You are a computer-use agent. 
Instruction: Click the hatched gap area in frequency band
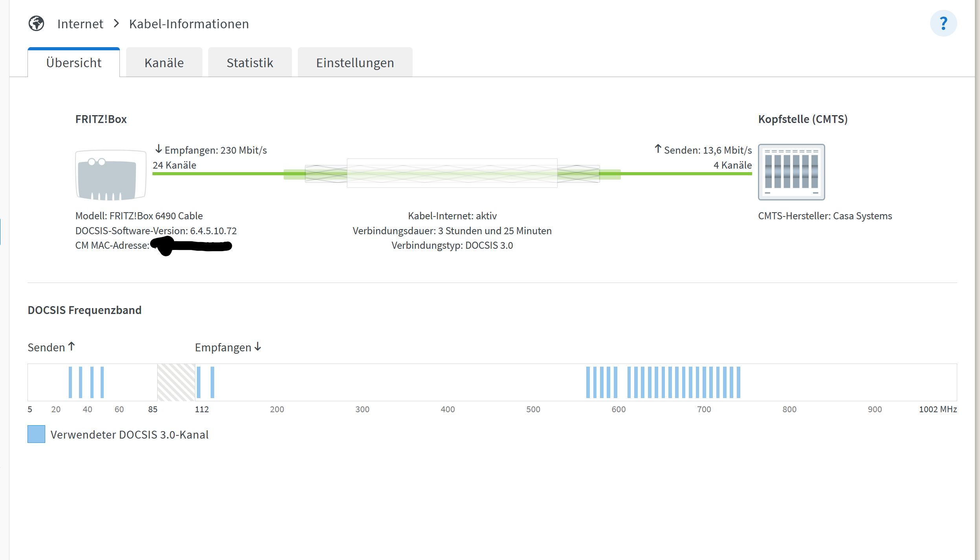pos(176,382)
